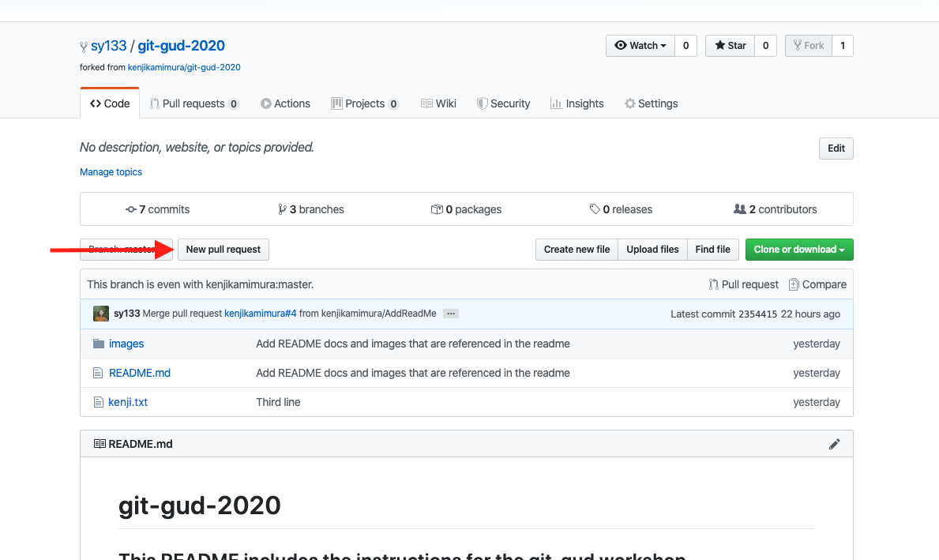Screen dimensions: 939x560
Task: Click the fork count showing 1
Action: coord(843,46)
